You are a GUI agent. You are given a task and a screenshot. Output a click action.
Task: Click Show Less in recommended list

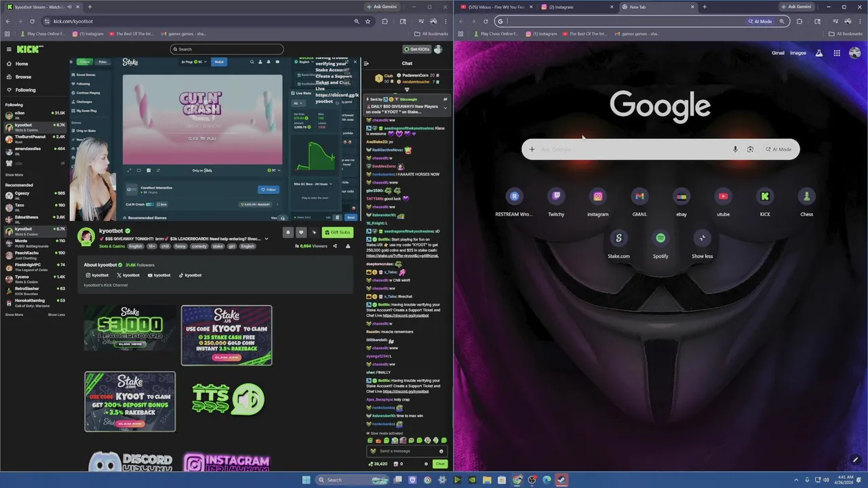coord(56,314)
